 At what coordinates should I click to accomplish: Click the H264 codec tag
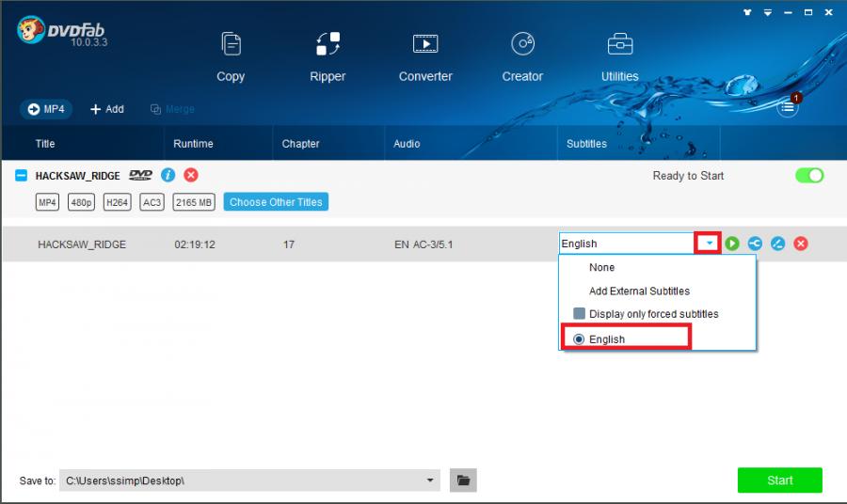pos(118,202)
